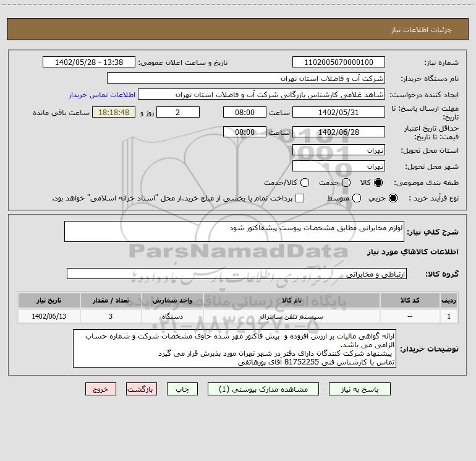Click the need date cell 1402/06/13
Viewport: 476px width, 461px height.
pyautogui.click(x=49, y=316)
